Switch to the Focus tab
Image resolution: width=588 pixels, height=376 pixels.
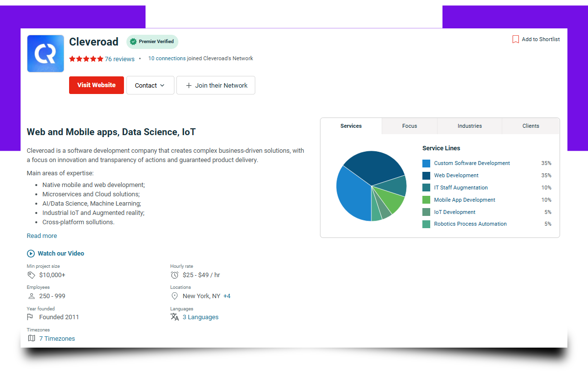[x=409, y=126]
